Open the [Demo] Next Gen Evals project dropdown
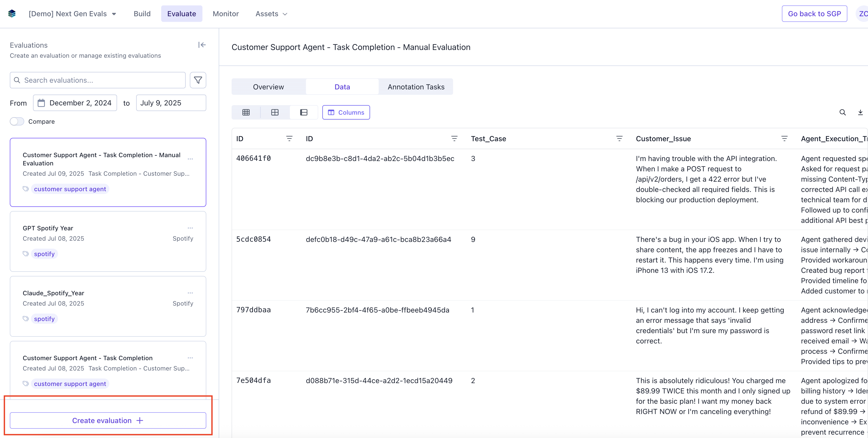This screenshot has width=868, height=438. (72, 14)
